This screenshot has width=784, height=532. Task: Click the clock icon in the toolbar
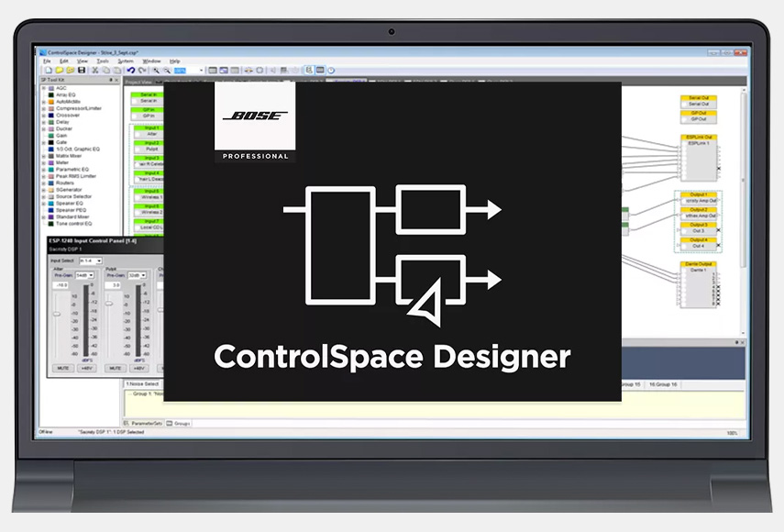(331, 71)
